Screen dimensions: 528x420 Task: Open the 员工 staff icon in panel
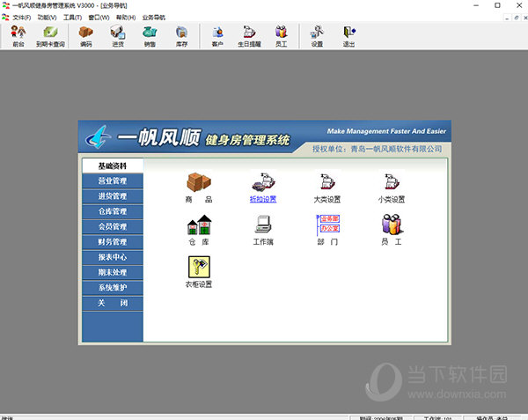(x=392, y=225)
